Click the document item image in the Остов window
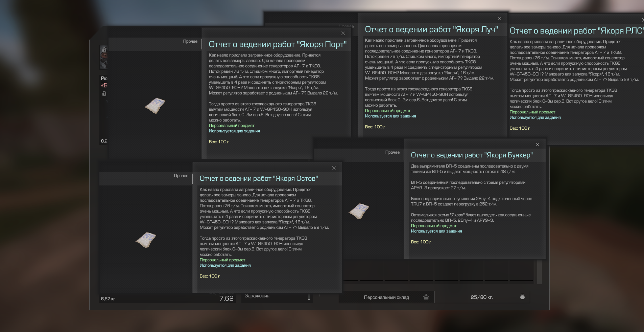644x332 pixels. coord(146,240)
